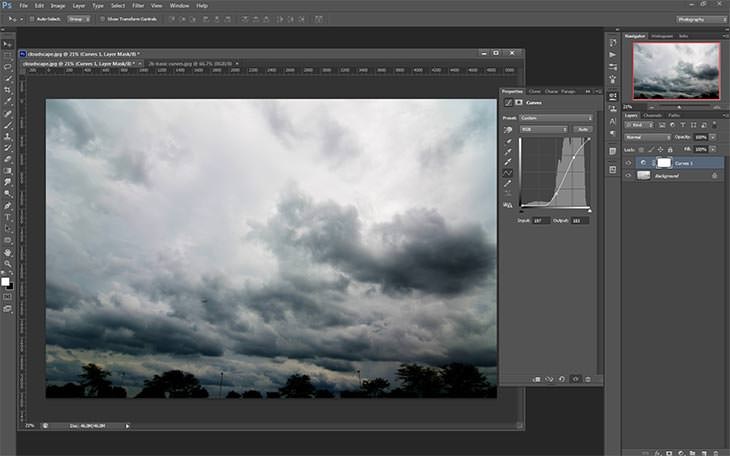Select the masks icon in Properties panel
Viewport: 730px width, 456px height.
click(519, 102)
